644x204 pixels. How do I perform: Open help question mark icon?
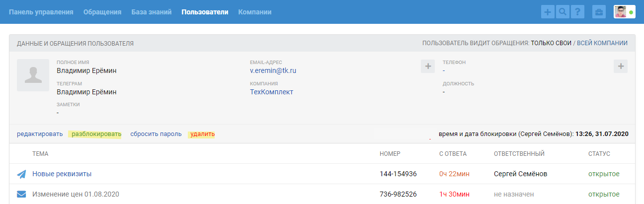(577, 12)
